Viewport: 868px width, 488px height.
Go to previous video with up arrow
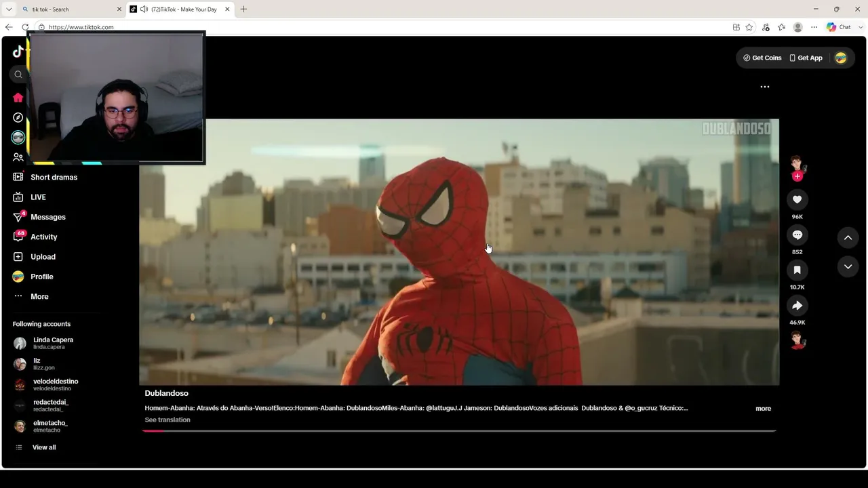848,237
